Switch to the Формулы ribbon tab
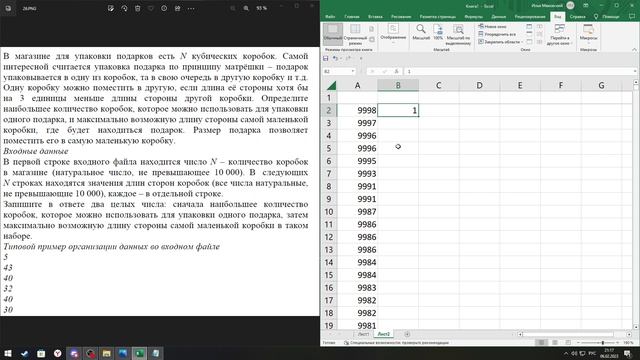 click(473, 17)
